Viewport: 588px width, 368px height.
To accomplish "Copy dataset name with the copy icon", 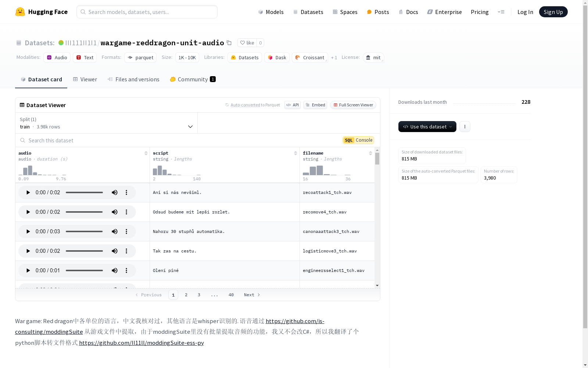I will tap(229, 43).
